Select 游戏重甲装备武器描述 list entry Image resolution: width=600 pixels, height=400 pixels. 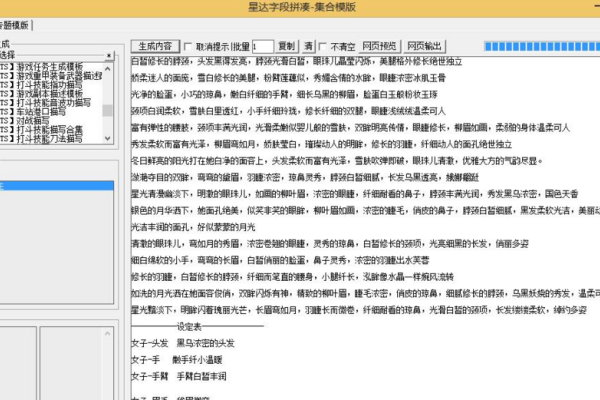(51, 76)
